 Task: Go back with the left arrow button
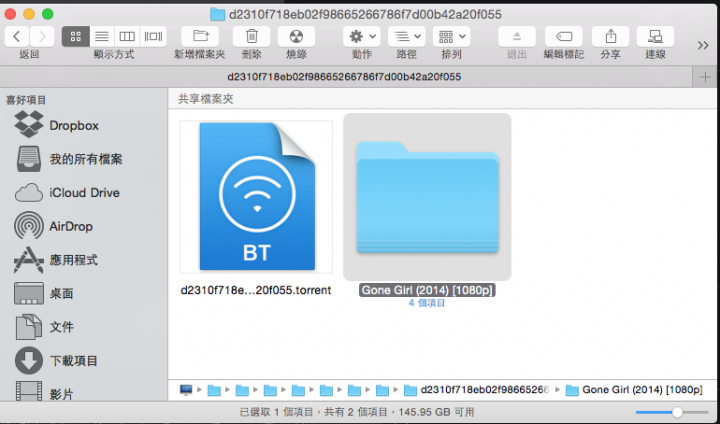point(17,36)
